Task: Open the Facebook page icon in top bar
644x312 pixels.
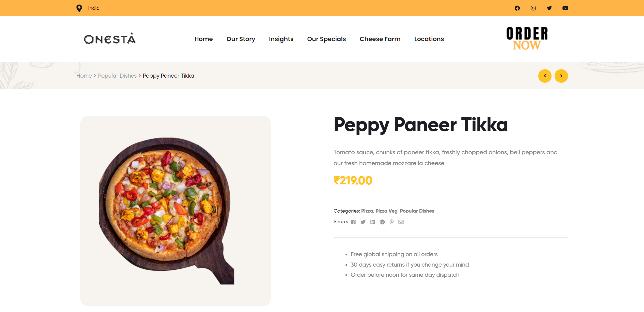Action: coord(517,8)
